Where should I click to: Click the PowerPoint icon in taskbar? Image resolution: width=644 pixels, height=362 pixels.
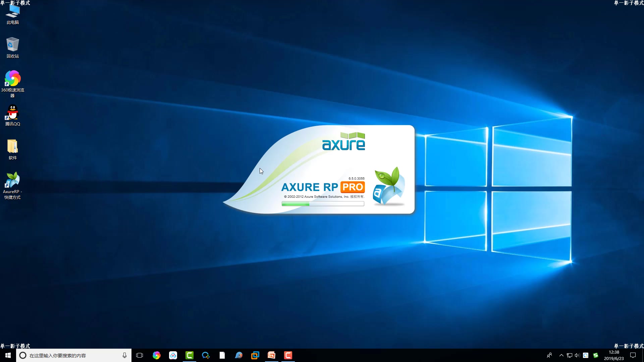tap(272, 355)
